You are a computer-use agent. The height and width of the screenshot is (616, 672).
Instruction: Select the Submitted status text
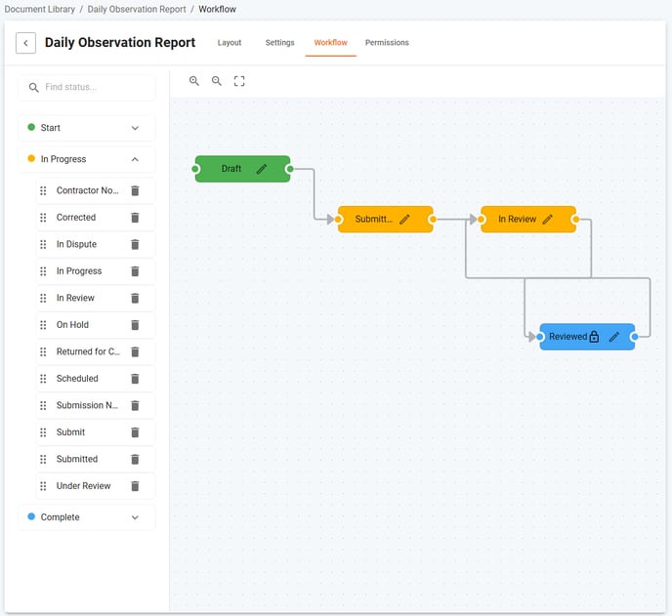[77, 459]
